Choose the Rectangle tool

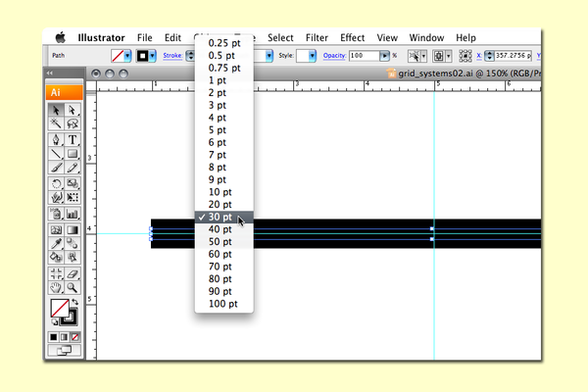point(73,154)
